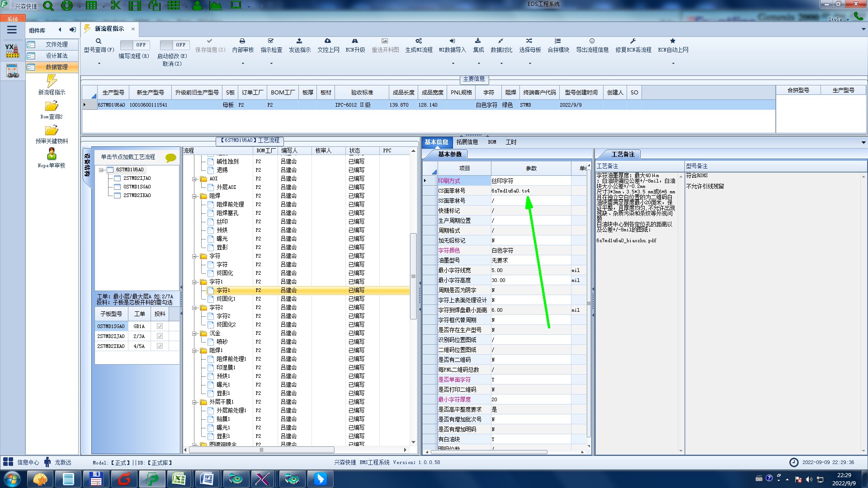This screenshot has height=488, width=868.
Task: Click the 单击节点加载工艺流程 button
Action: 128,157
